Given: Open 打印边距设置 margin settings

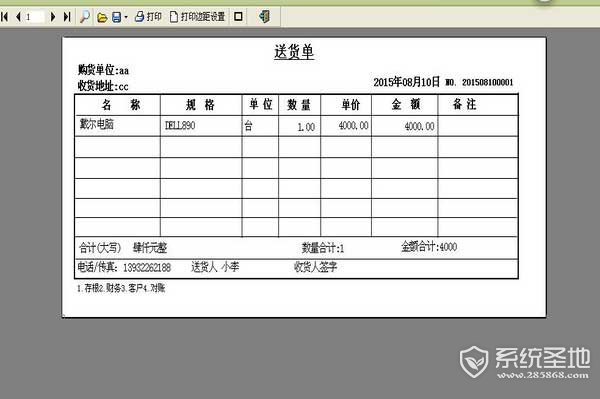Looking at the screenshot, I should tap(197, 16).
